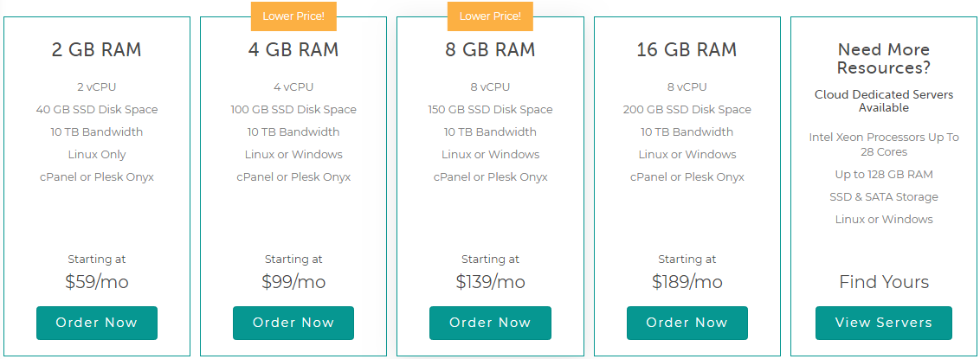Select the Lower Price badge above 4 GB RAM
This screenshot has height=359, width=980.
point(293,16)
